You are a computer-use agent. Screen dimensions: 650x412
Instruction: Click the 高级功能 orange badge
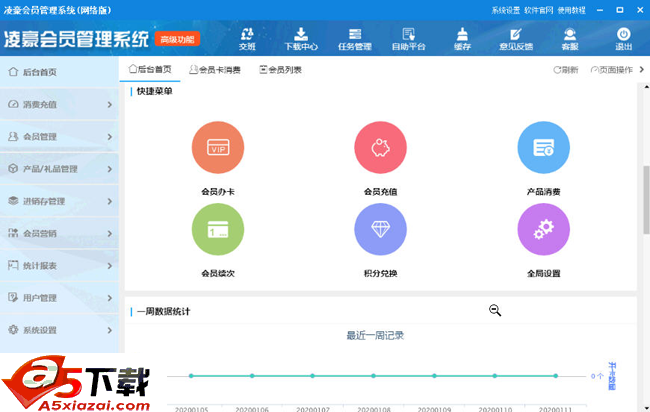pyautogui.click(x=177, y=39)
